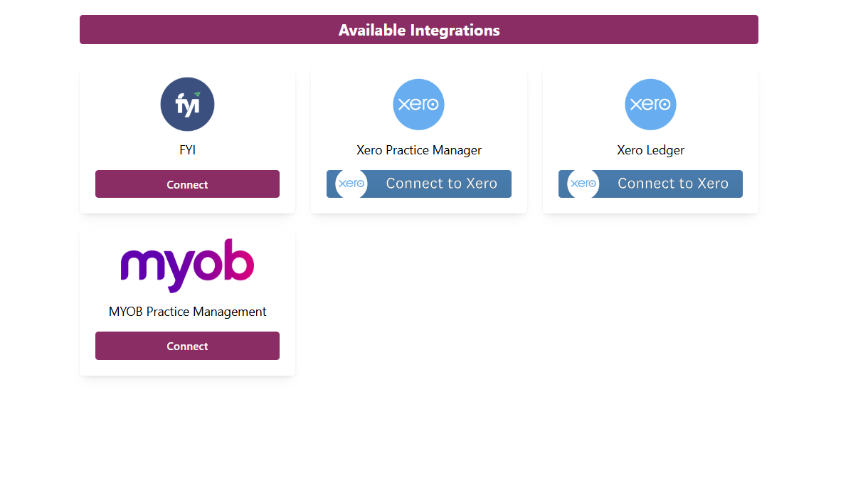
Task: Click the Xero Ledger logo
Action: click(650, 105)
